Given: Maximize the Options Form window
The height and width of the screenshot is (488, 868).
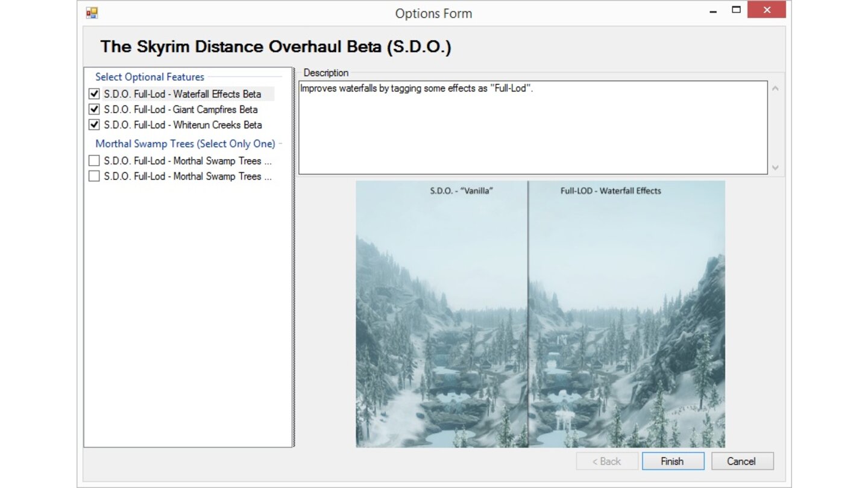Looking at the screenshot, I should tap(736, 10).
